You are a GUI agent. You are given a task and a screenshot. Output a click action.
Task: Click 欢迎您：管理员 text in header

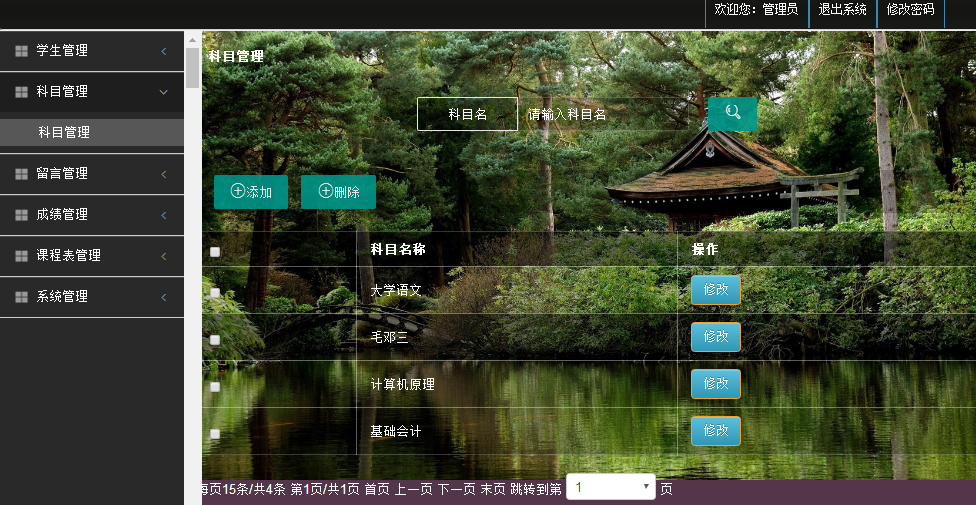[x=756, y=9]
